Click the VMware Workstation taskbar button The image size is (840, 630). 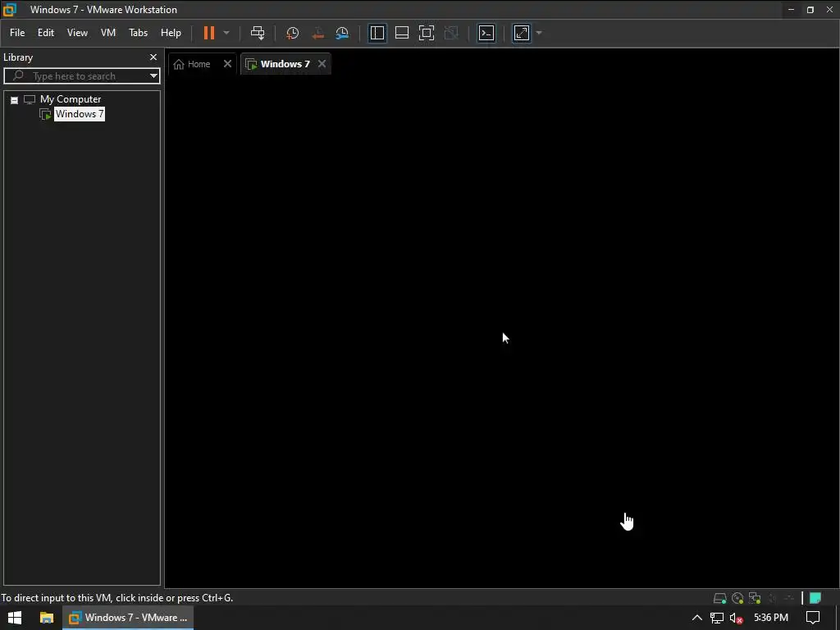pos(128,618)
